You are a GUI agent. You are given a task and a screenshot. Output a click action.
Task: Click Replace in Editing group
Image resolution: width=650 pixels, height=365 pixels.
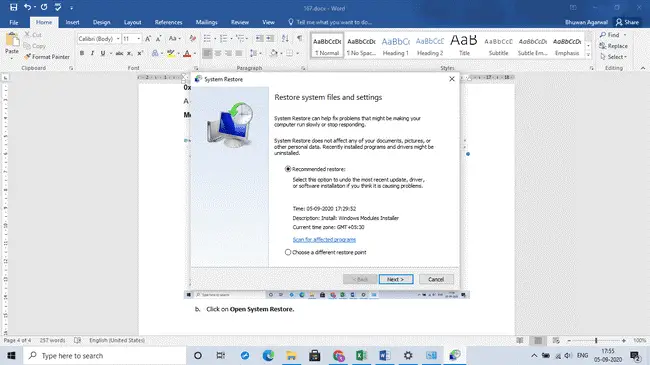(614, 46)
